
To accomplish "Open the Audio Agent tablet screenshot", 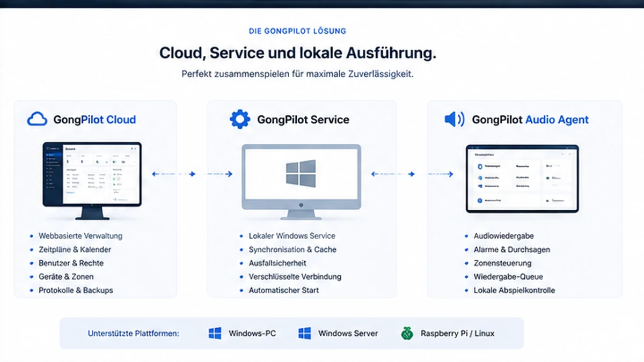I will point(522,179).
